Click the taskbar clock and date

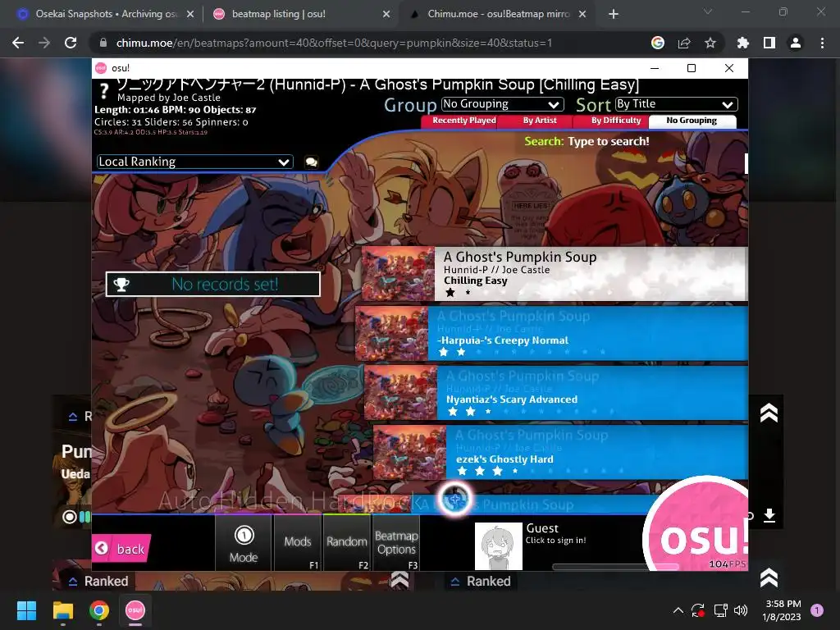point(782,610)
